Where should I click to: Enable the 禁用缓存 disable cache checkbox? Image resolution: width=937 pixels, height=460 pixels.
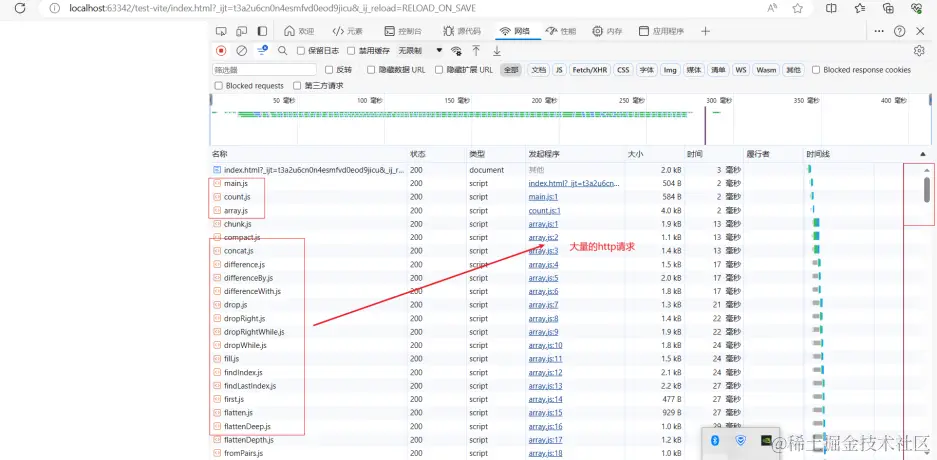(x=351, y=51)
